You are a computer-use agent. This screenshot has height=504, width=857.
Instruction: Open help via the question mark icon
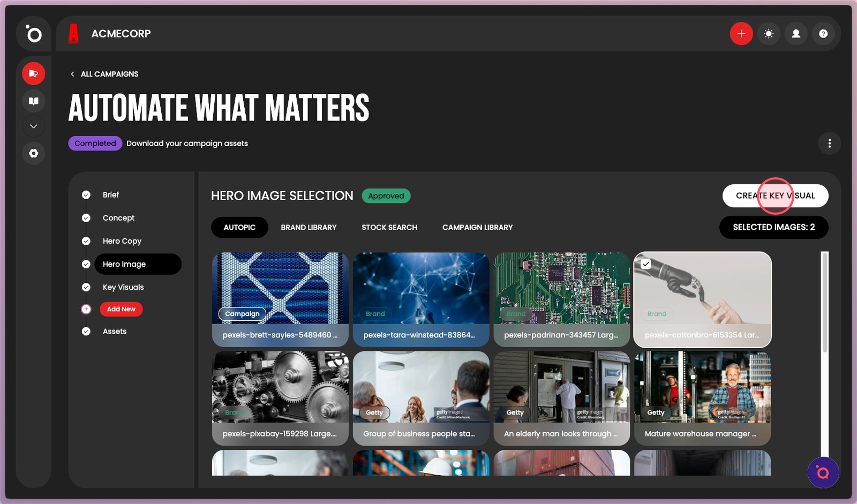coord(823,34)
